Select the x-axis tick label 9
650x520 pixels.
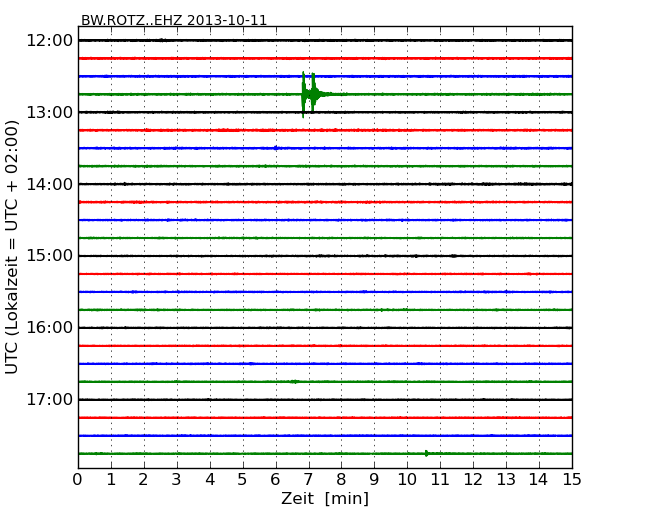(x=374, y=480)
